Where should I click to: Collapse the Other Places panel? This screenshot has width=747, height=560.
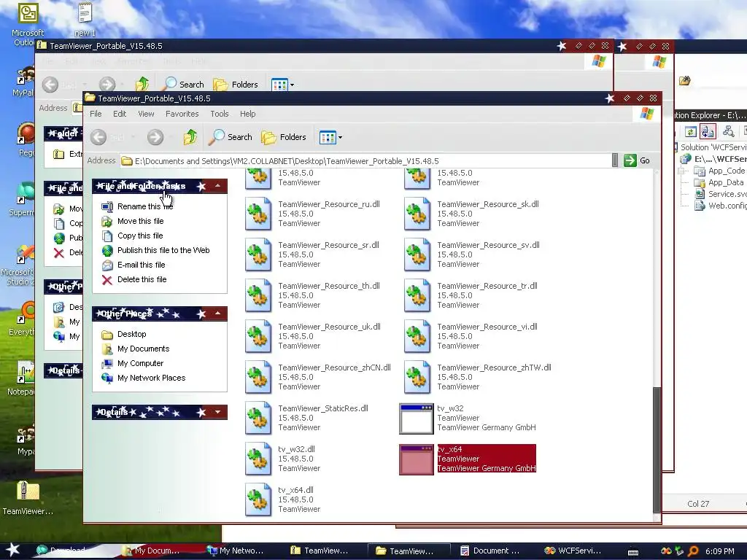[217, 314]
